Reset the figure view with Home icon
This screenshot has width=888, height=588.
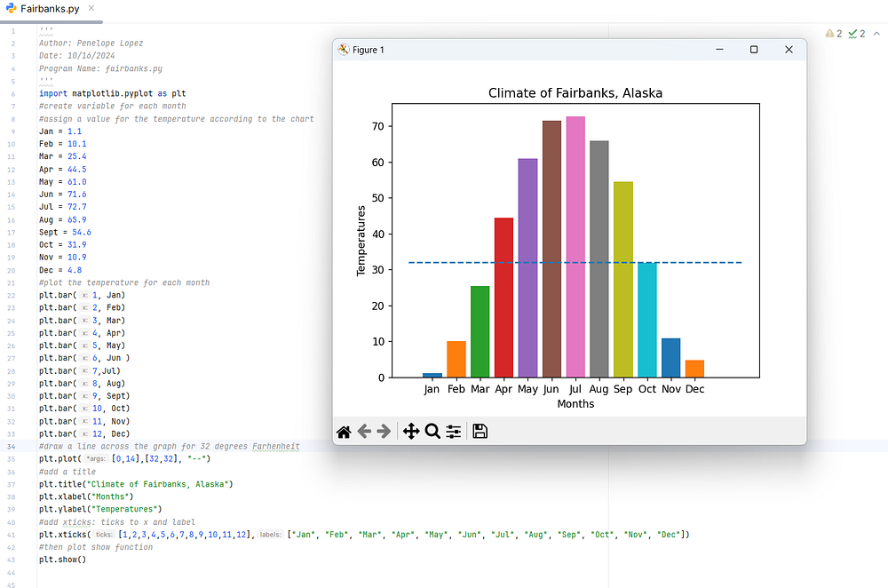344,432
